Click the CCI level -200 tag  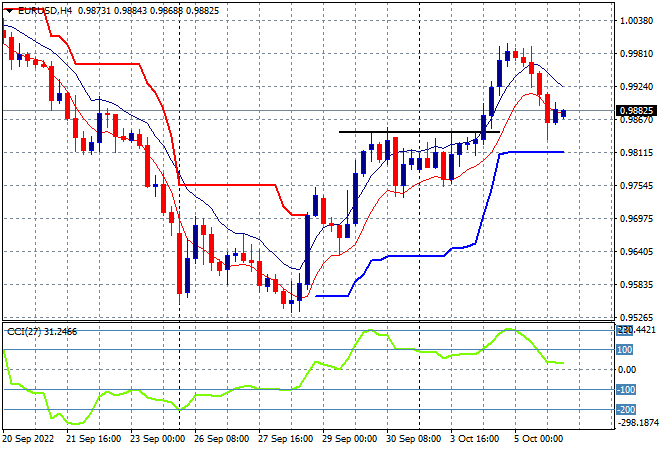pyautogui.click(x=626, y=409)
